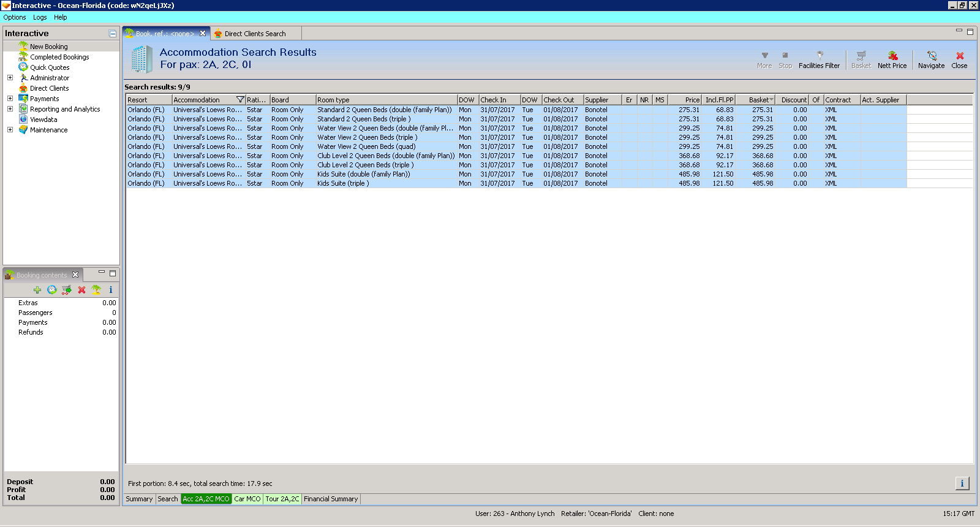The width and height of the screenshot is (980, 527).
Task: Click the Administrator running man icon
Action: [x=23, y=77]
